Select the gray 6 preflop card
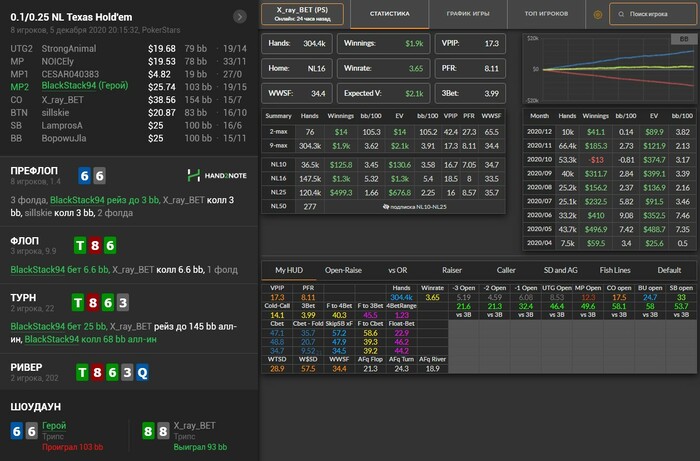The height and width of the screenshot is (461, 700). click(100, 176)
